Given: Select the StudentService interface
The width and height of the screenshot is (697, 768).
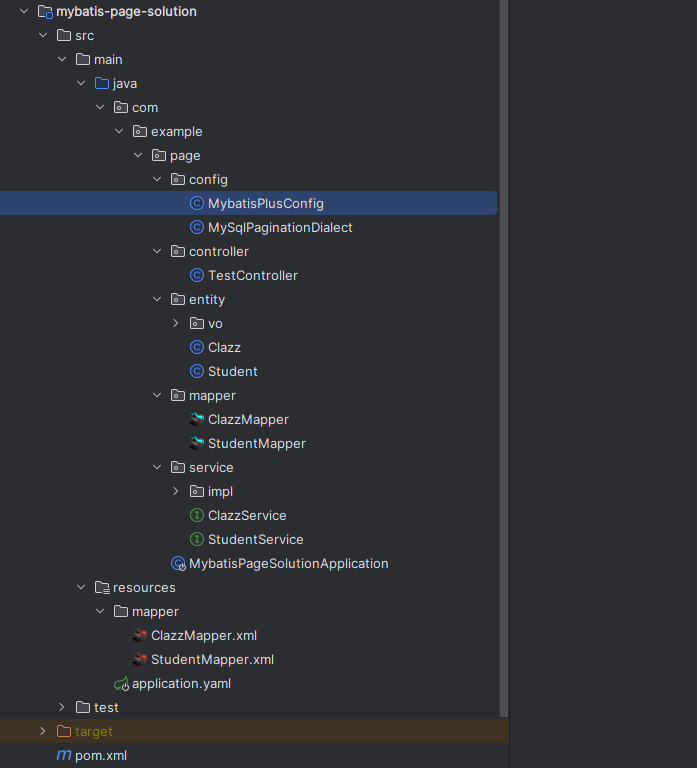Looking at the screenshot, I should click(x=255, y=539).
